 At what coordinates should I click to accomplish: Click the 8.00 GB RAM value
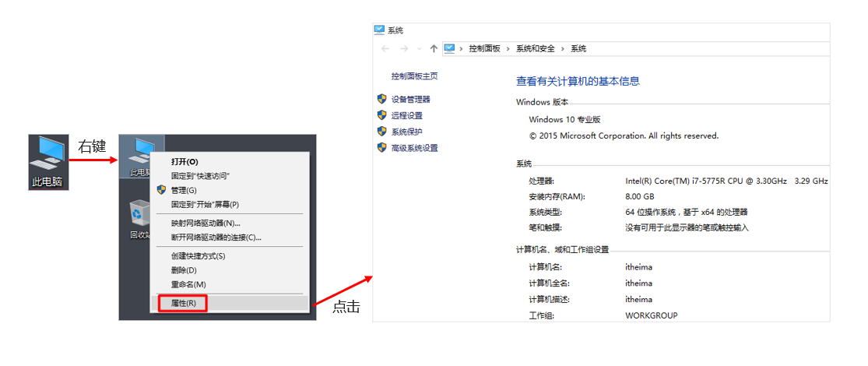click(640, 196)
